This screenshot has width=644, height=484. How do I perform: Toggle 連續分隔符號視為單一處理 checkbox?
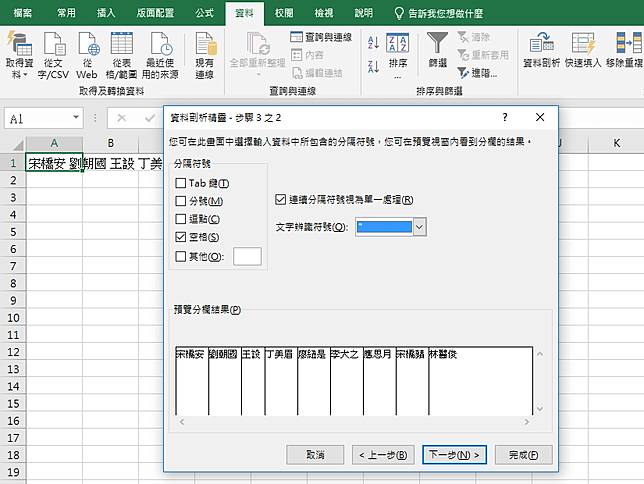[280, 199]
